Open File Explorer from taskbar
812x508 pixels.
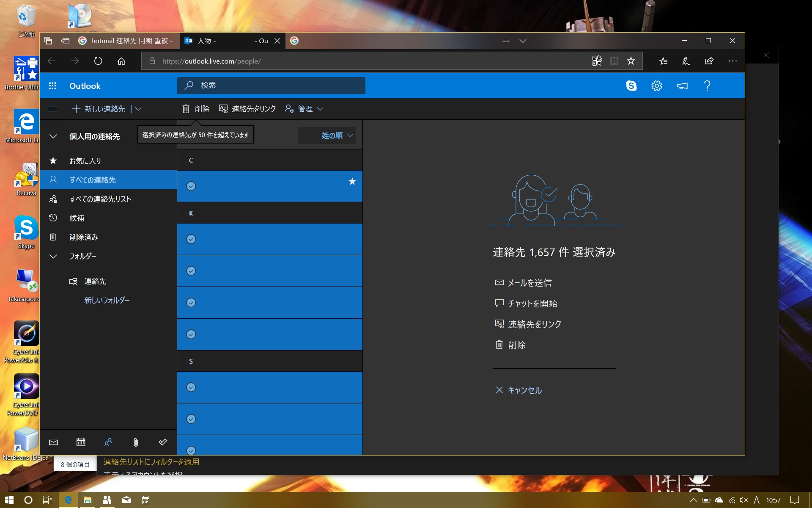tap(88, 500)
